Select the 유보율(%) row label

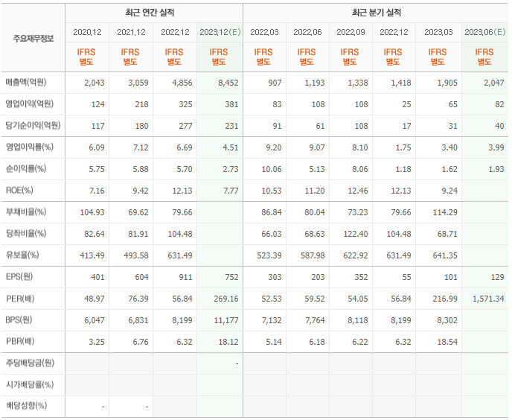click(x=22, y=255)
